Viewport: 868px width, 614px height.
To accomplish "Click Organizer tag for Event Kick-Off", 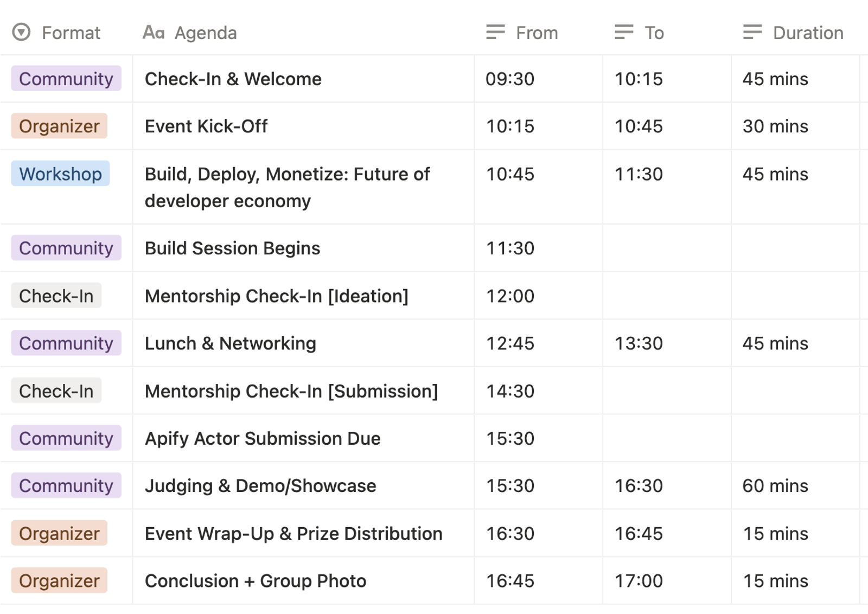I will pyautogui.click(x=59, y=126).
